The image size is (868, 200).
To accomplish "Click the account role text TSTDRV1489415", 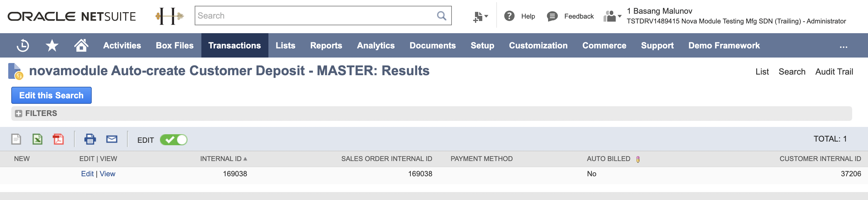I will pyautogui.click(x=736, y=21).
